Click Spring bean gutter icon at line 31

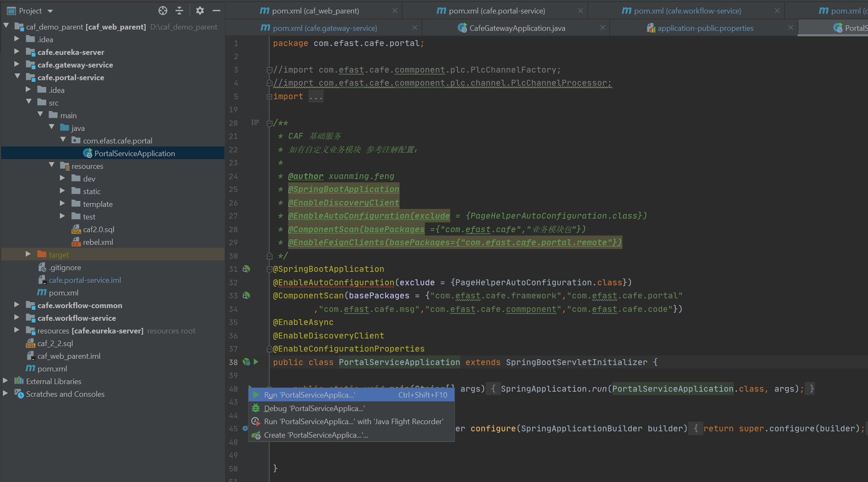point(246,269)
